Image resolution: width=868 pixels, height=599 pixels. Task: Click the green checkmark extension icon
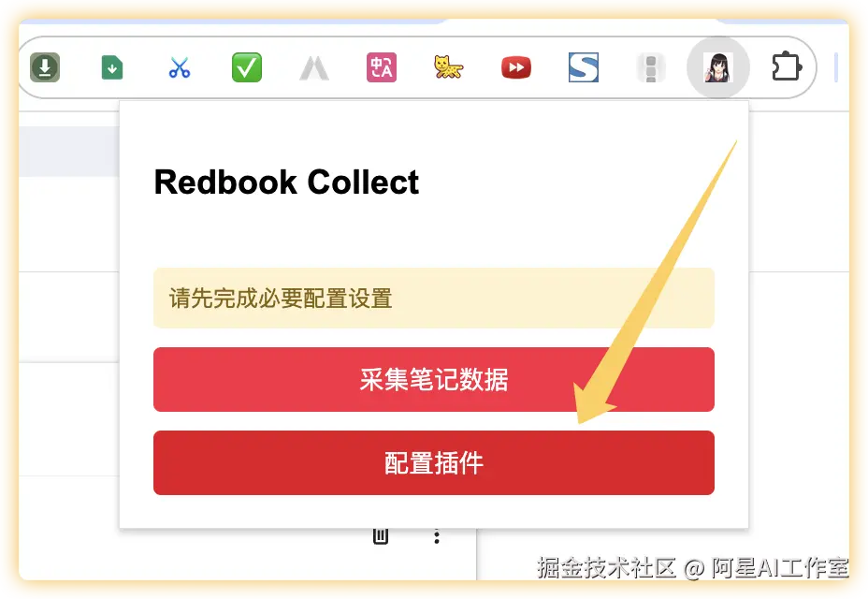pyautogui.click(x=247, y=67)
